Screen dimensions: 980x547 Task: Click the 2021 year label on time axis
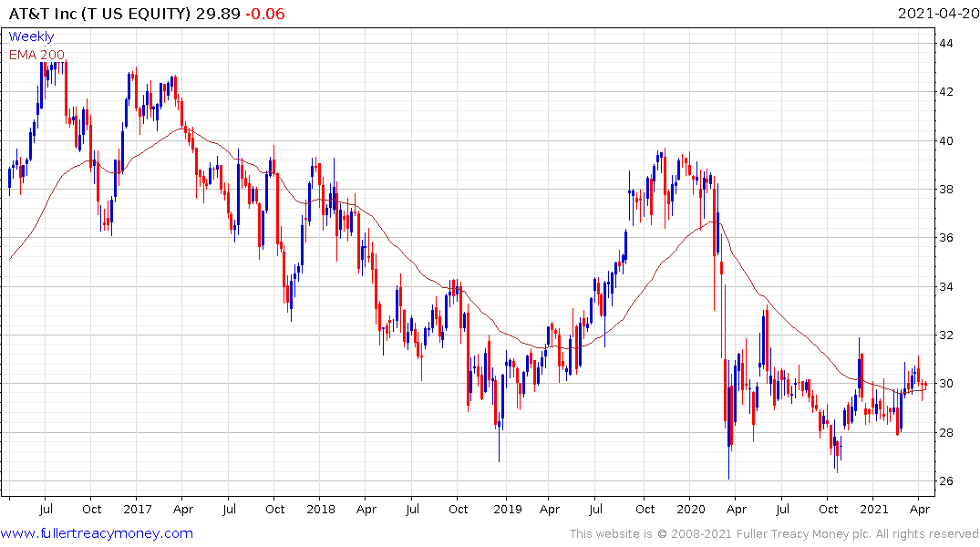coord(873,509)
